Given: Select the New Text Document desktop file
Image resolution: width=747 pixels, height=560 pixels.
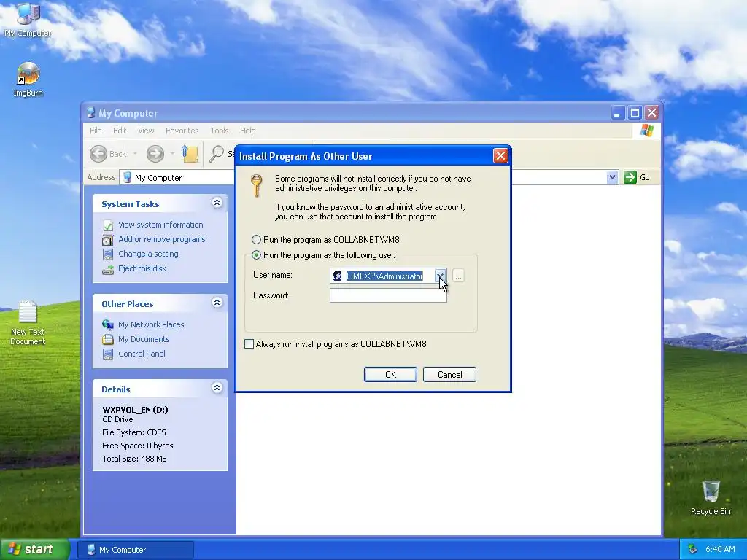Looking at the screenshot, I should [x=28, y=323].
